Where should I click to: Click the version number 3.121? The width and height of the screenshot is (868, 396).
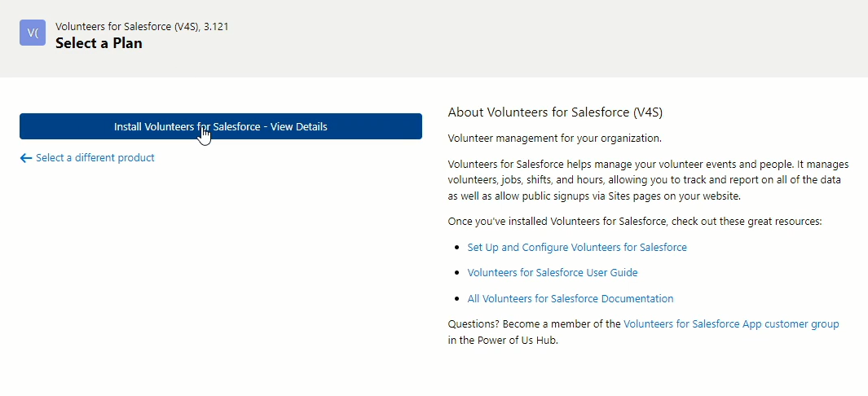click(x=216, y=27)
